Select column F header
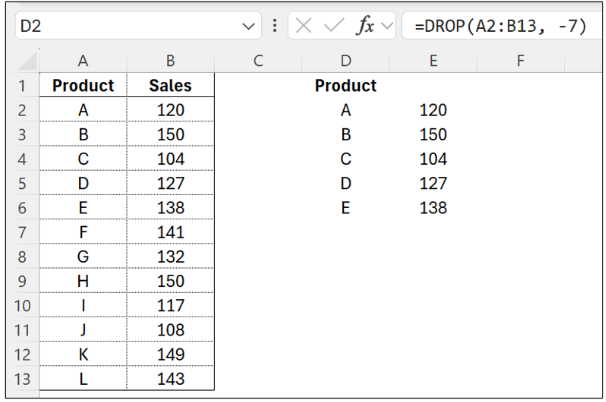Screen dimensions: 606x402 520,61
